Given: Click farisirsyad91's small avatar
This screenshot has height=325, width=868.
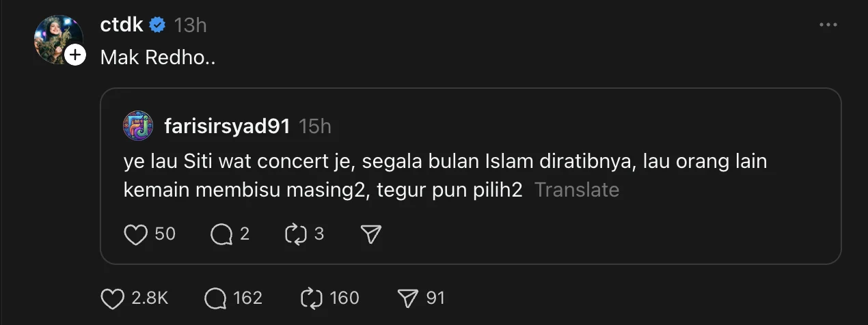Looking at the screenshot, I should (x=138, y=126).
